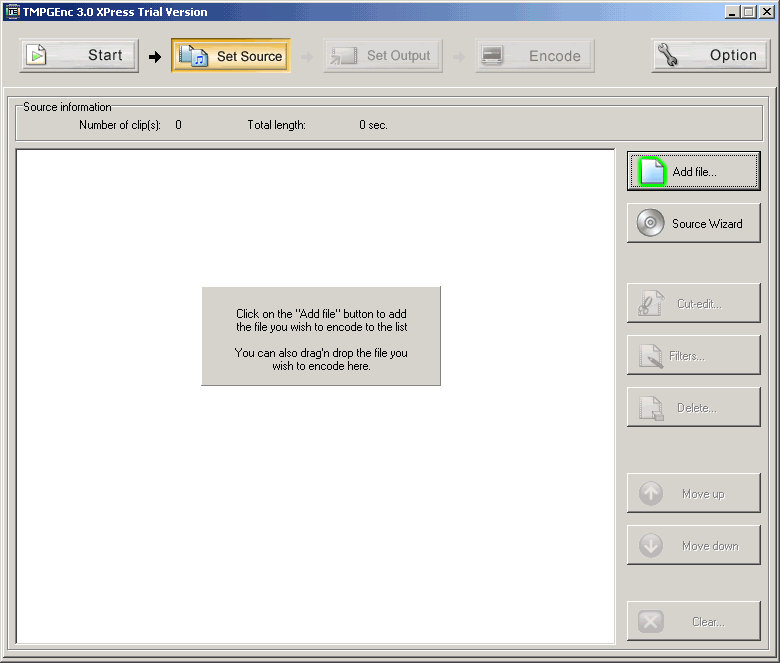Open the title bar application icon menu
The image size is (780, 663).
pyautogui.click(x=13, y=12)
